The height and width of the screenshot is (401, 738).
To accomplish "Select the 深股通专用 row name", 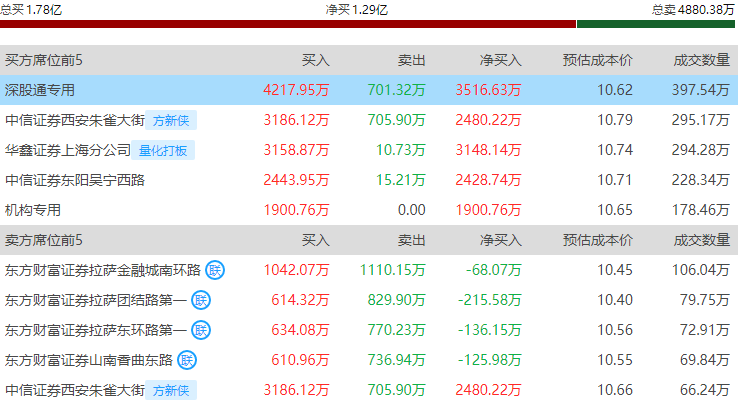I will click(40, 90).
